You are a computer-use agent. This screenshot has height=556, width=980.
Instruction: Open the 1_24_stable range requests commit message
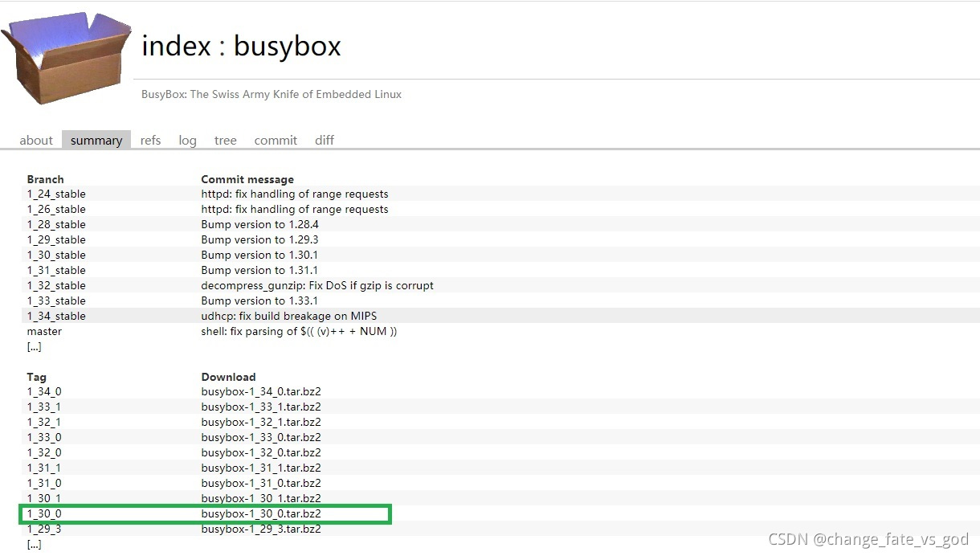point(295,194)
